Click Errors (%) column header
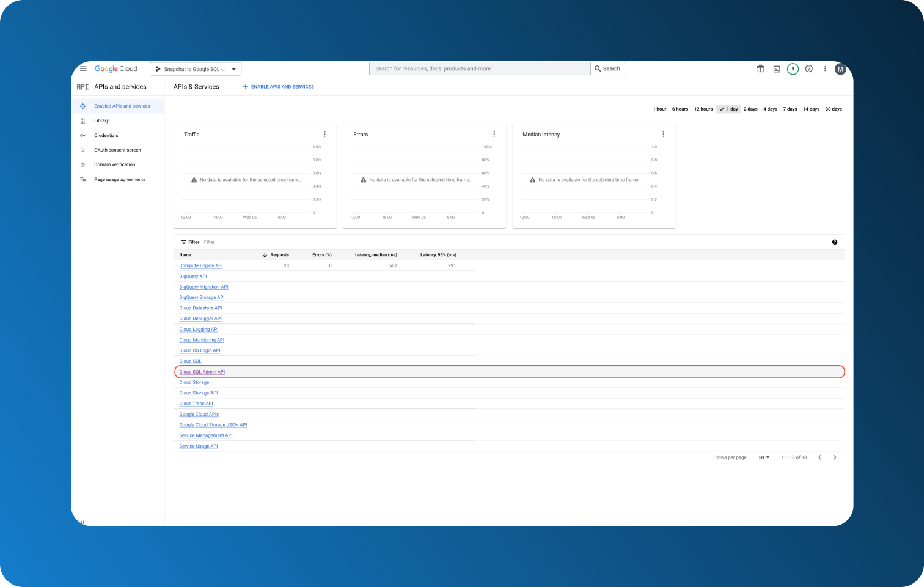The width and height of the screenshot is (924, 587). (322, 255)
